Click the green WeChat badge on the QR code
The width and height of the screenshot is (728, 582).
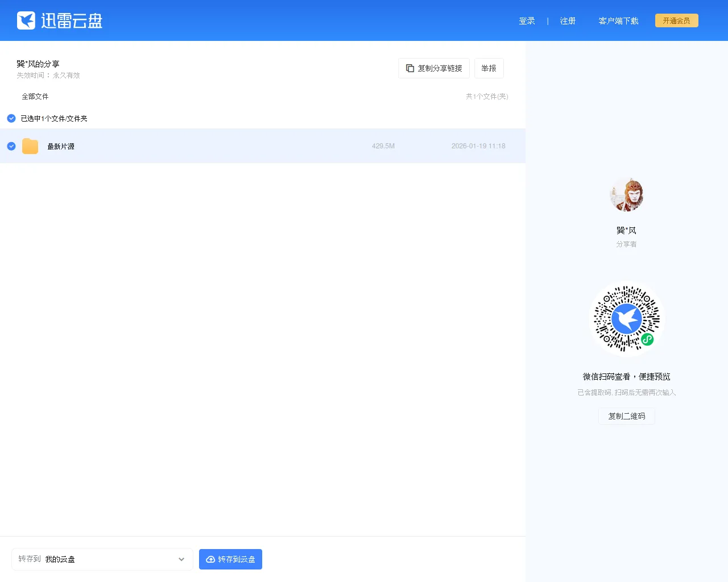coord(647,340)
